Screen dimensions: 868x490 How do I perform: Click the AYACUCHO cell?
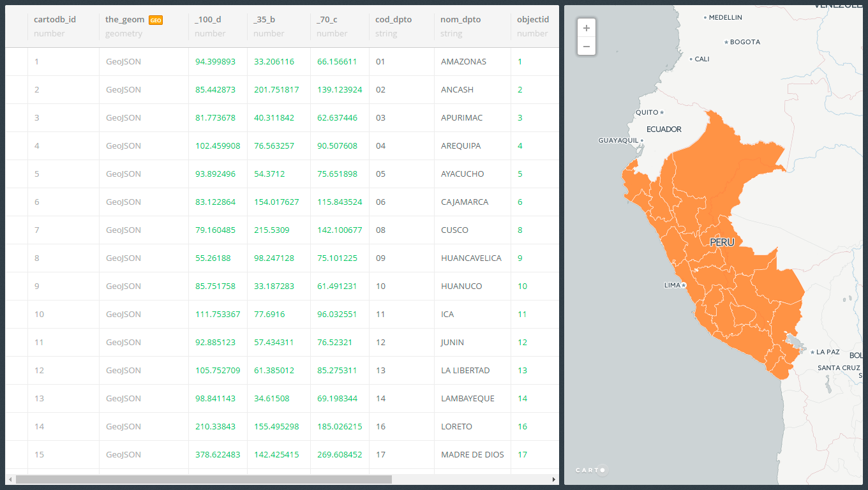[x=463, y=174]
